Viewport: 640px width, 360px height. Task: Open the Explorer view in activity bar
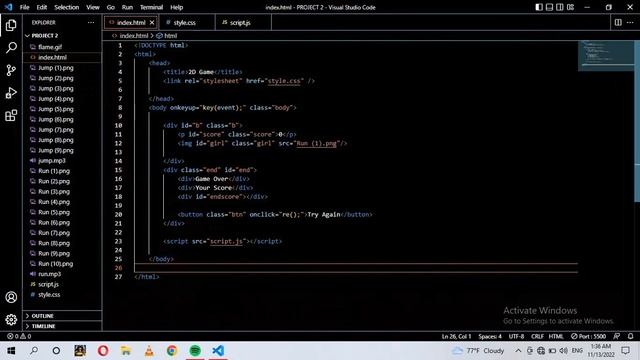(11, 25)
